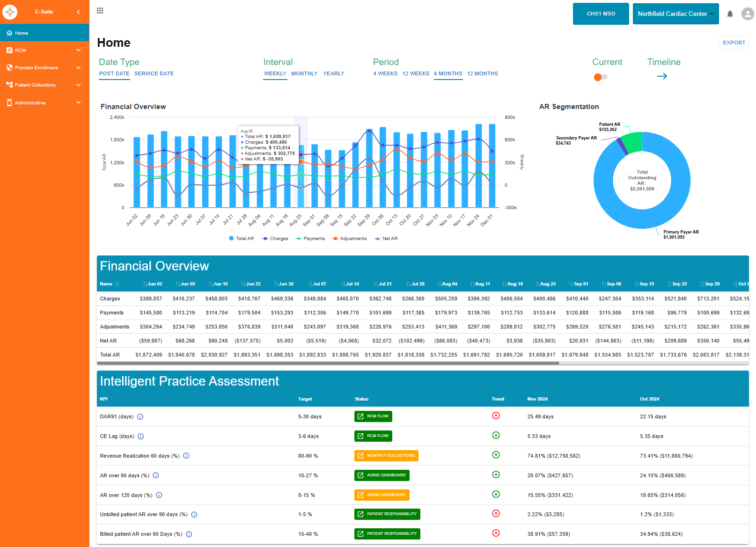Switch to the SERVICE DATE tab
756x547 pixels.
(x=154, y=74)
